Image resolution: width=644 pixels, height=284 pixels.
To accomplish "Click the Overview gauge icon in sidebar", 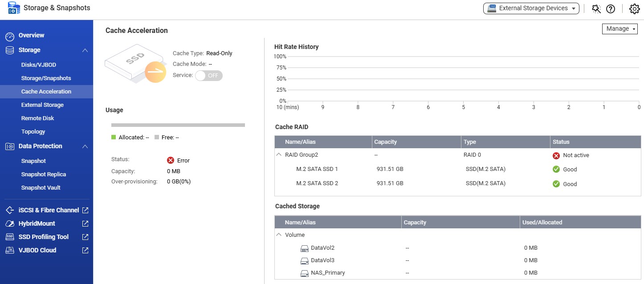I will 10,37.
